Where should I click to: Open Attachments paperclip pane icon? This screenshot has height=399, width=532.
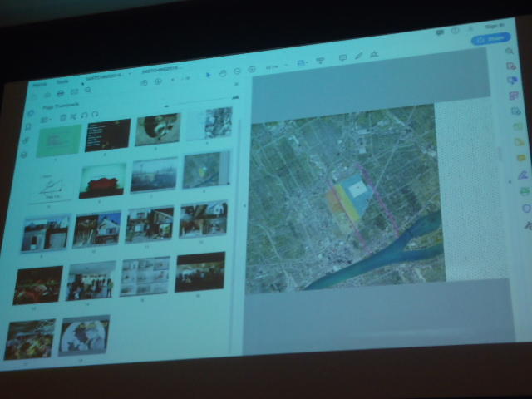(26, 140)
